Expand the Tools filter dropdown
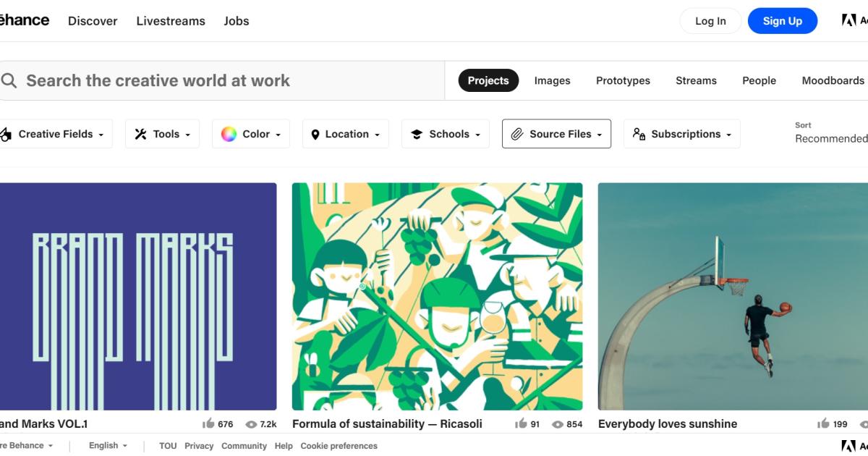Image resolution: width=868 pixels, height=456 pixels. point(162,134)
